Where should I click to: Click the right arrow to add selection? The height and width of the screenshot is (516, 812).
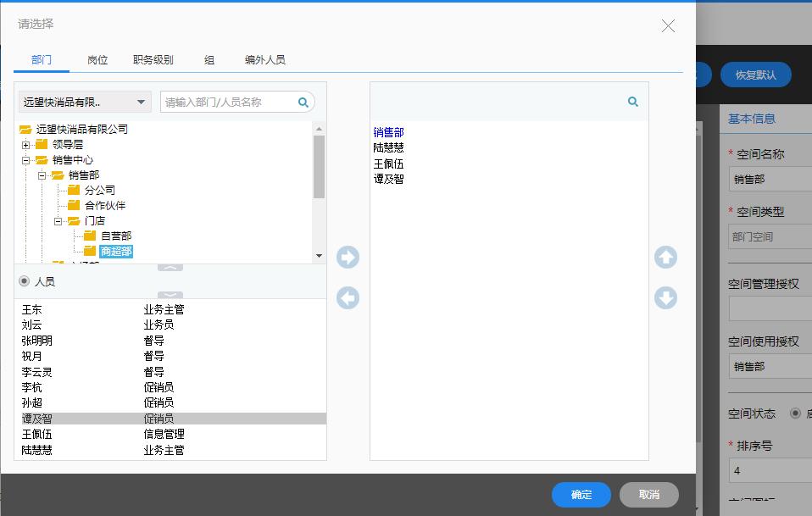(x=348, y=258)
